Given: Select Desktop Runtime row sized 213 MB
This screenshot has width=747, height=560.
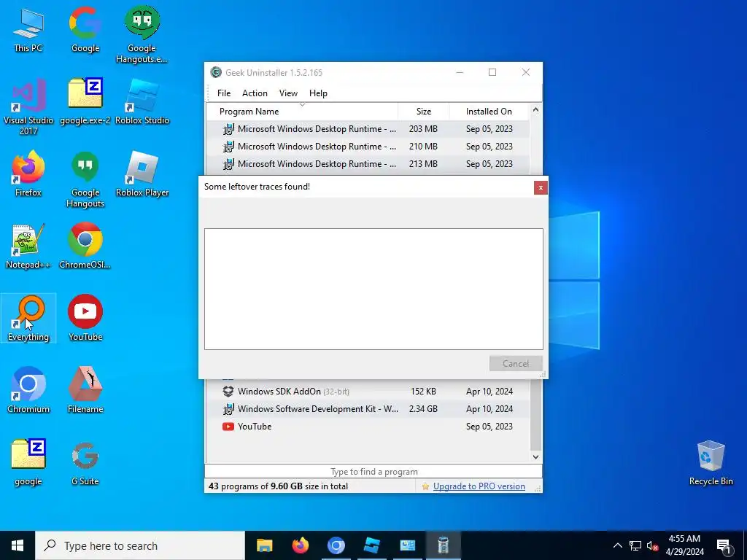Looking at the screenshot, I should click(368, 164).
